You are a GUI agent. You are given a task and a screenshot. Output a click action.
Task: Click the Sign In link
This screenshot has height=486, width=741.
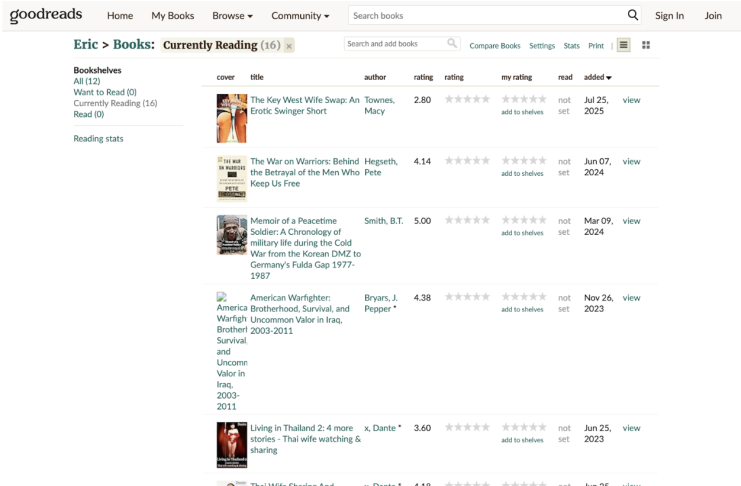pyautogui.click(x=669, y=16)
